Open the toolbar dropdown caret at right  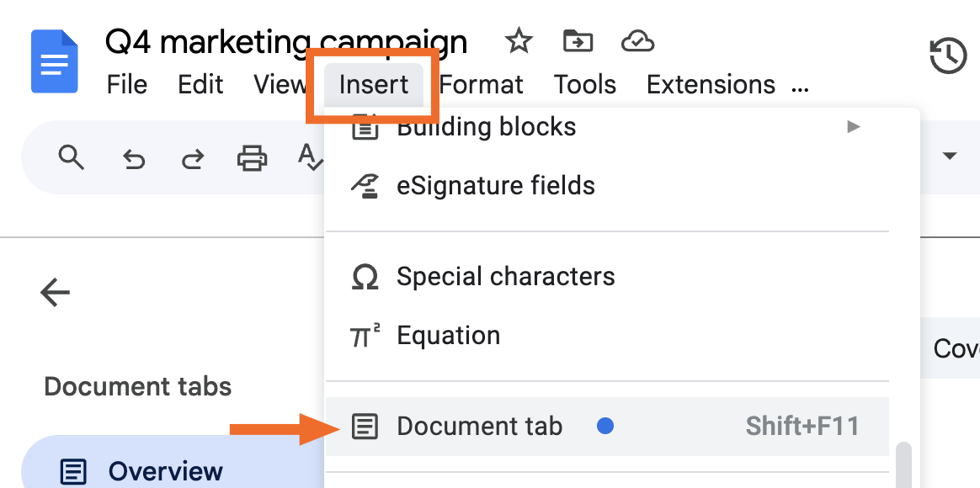950,156
